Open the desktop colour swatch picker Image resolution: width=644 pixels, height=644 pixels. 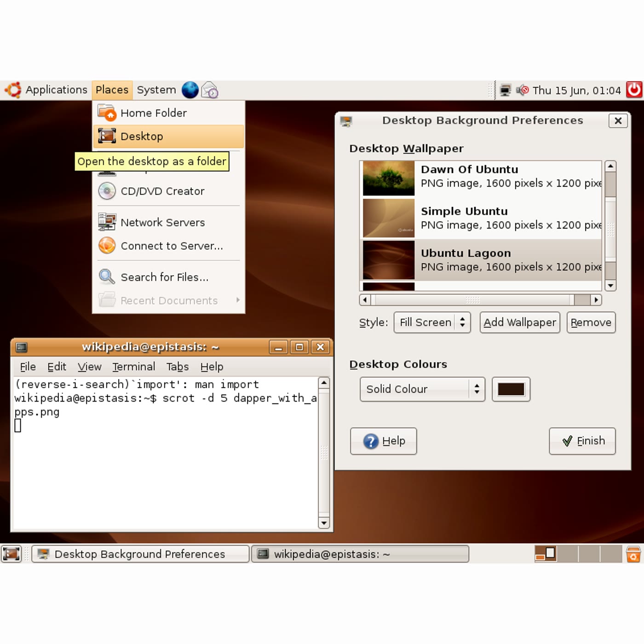point(511,389)
